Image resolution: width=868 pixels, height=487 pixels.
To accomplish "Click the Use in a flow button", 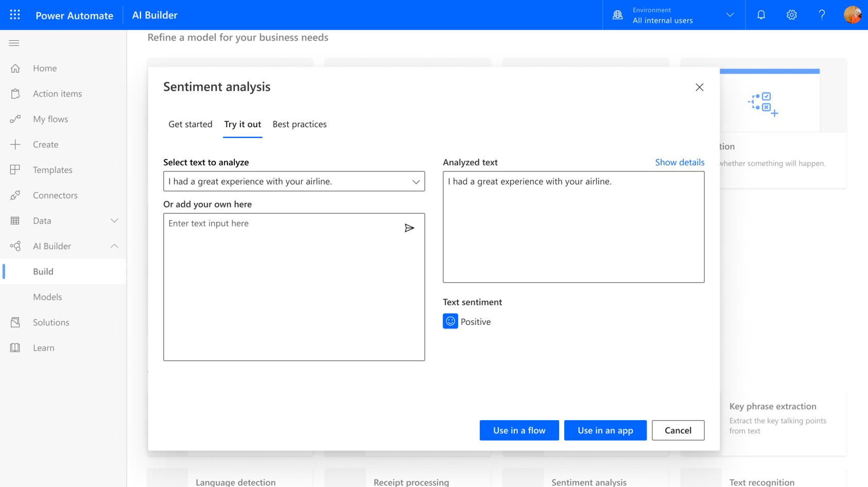I will pos(519,430).
